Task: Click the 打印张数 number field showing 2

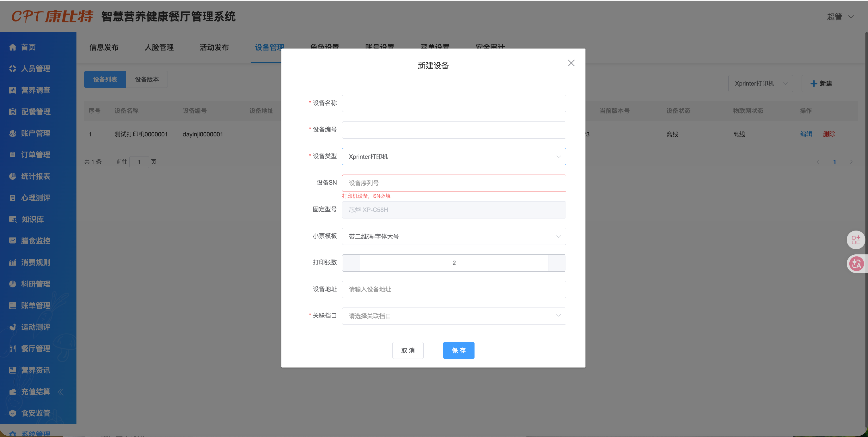Action: point(454,263)
